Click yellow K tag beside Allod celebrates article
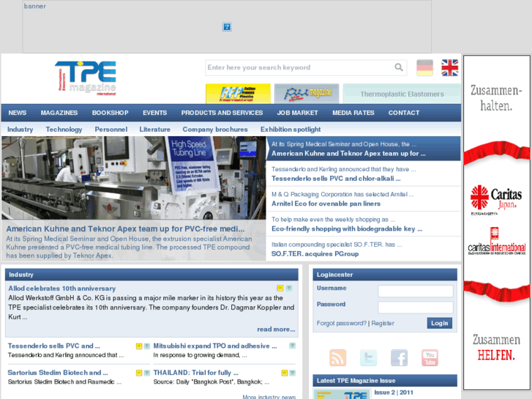Image resolution: width=532 pixels, height=399 pixels. [280, 288]
